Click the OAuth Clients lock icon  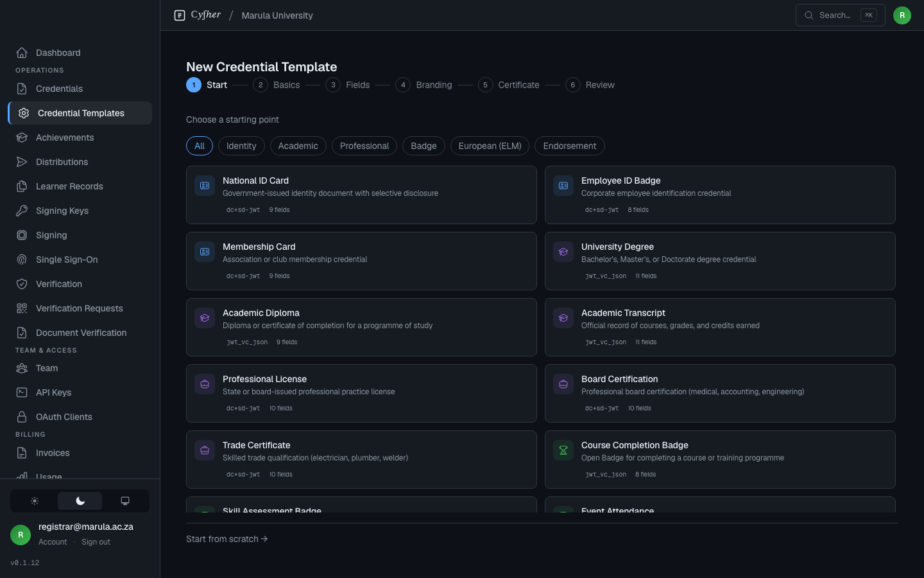pyautogui.click(x=22, y=417)
